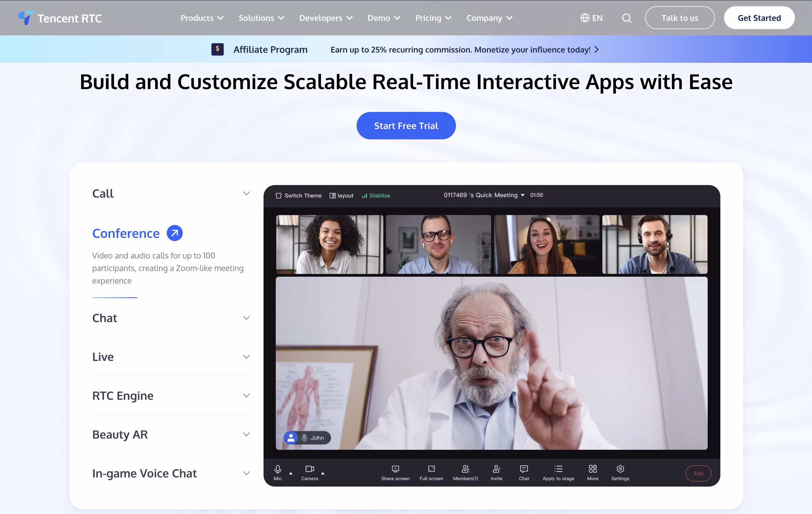This screenshot has height=514, width=812.
Task: Select the curly-haired woman's video thumbnail
Action: click(329, 244)
